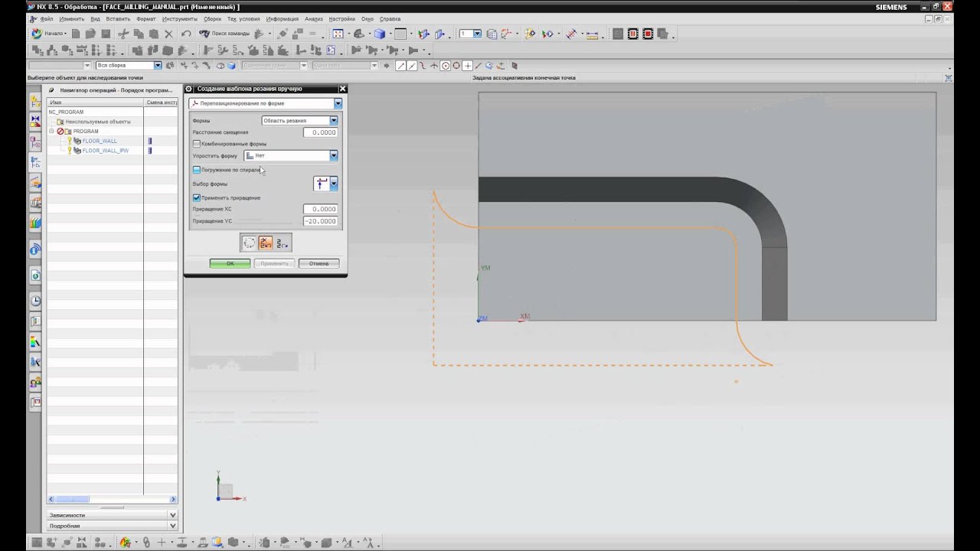980x551 pixels.
Task: Open the Файл menu
Action: 47,18
